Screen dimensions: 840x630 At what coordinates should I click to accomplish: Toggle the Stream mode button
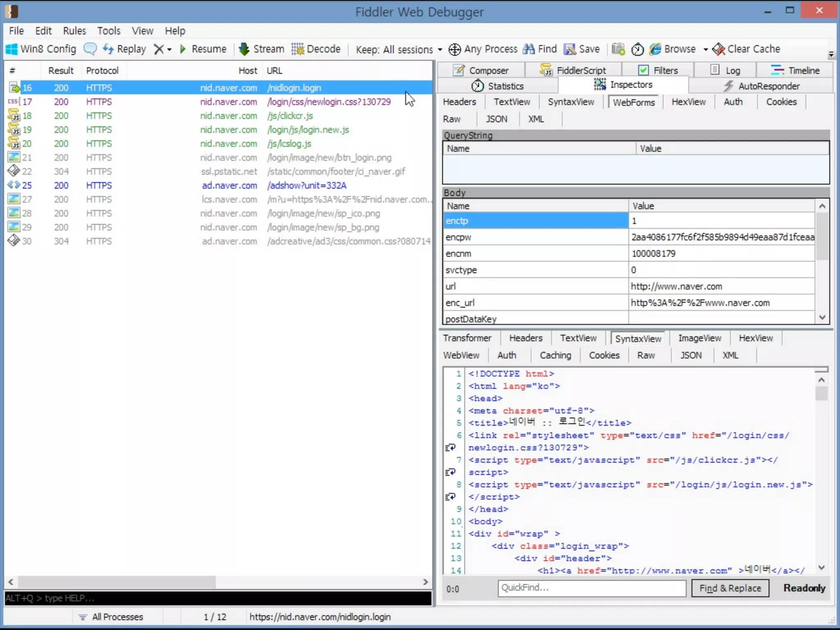(x=261, y=49)
